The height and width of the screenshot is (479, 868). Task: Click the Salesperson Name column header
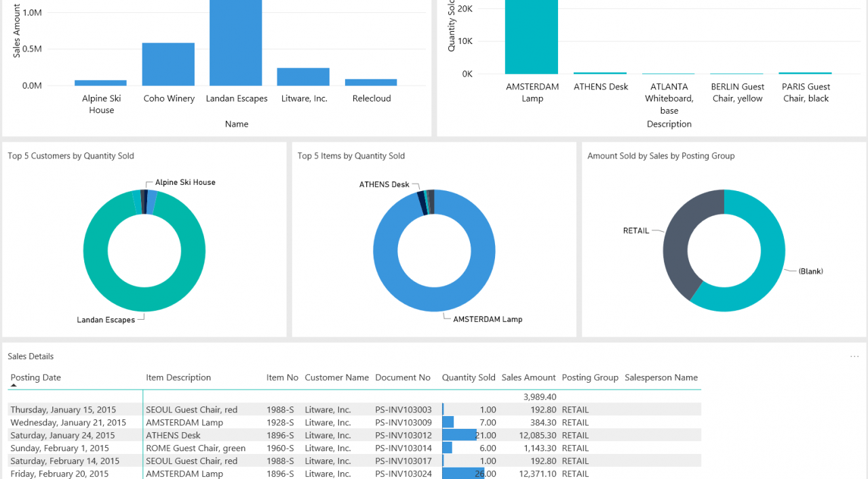pos(660,377)
